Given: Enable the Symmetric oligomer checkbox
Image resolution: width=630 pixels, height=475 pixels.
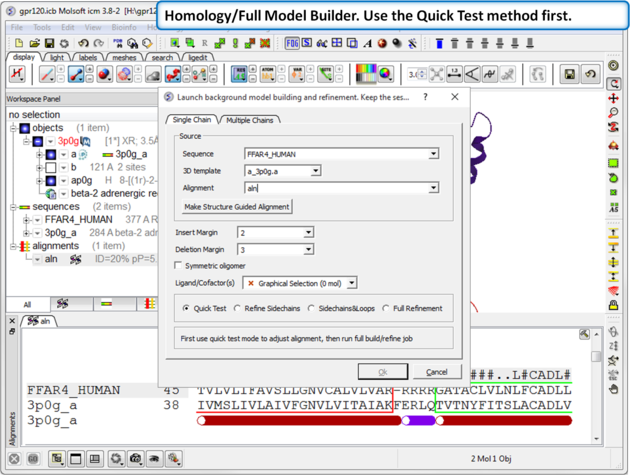Looking at the screenshot, I should point(179,266).
